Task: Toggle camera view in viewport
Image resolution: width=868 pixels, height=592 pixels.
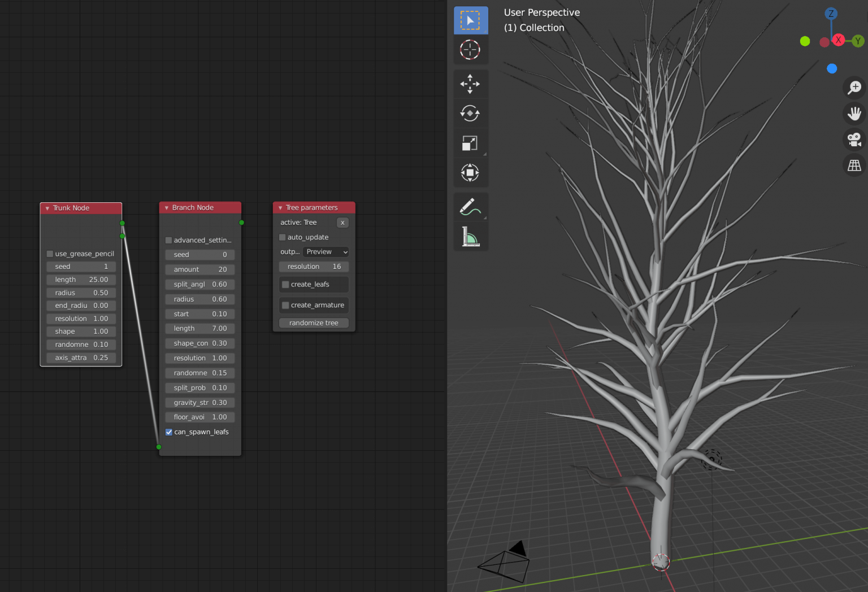Action: click(x=854, y=139)
